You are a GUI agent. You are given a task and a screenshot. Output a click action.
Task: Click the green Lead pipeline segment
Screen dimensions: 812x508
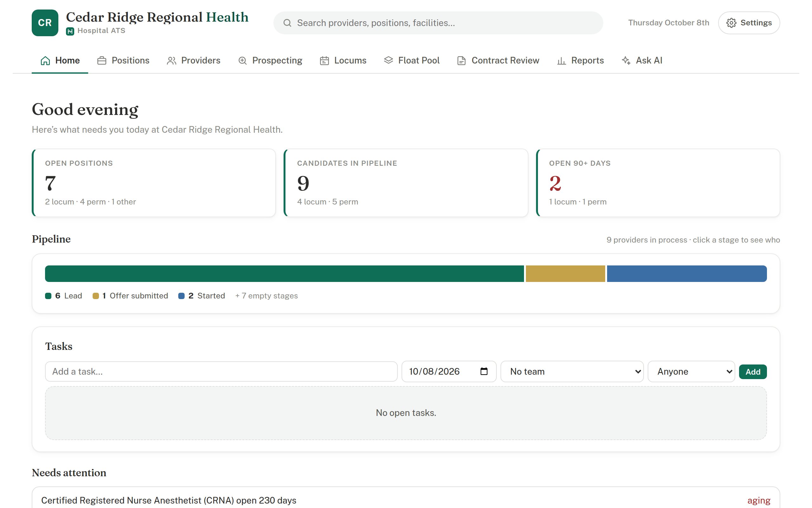[284, 273]
